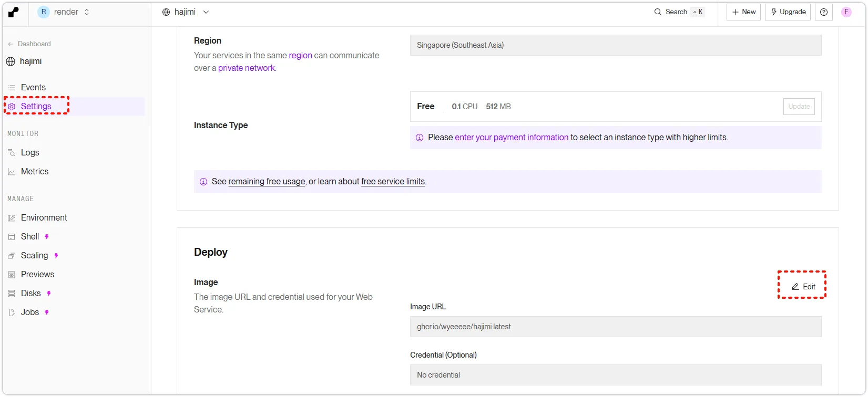This screenshot has width=868, height=397.
Task: Go to Shell in the sidebar
Action: click(x=30, y=237)
